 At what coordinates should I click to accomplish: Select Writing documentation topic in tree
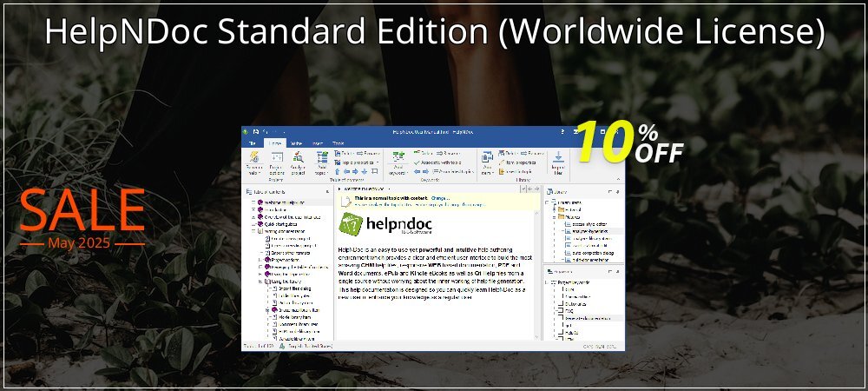284,231
